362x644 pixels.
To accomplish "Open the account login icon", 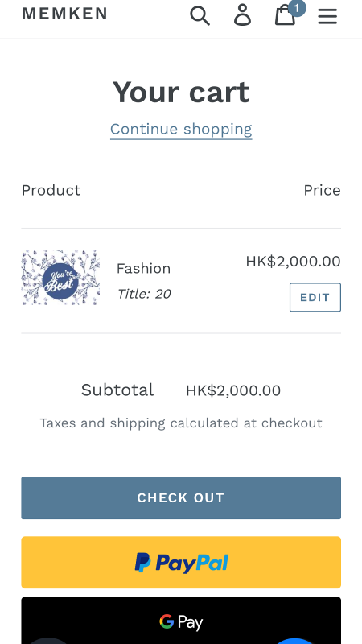I will (x=243, y=15).
